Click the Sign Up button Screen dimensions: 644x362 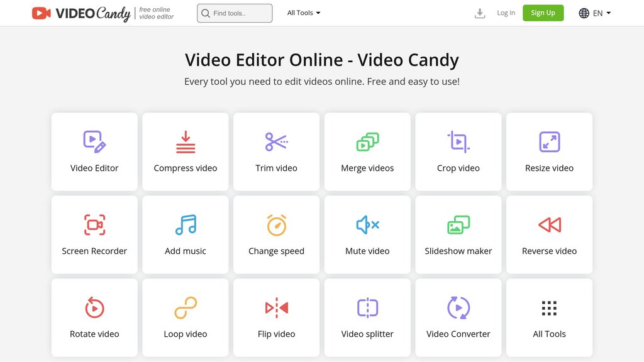(x=543, y=13)
